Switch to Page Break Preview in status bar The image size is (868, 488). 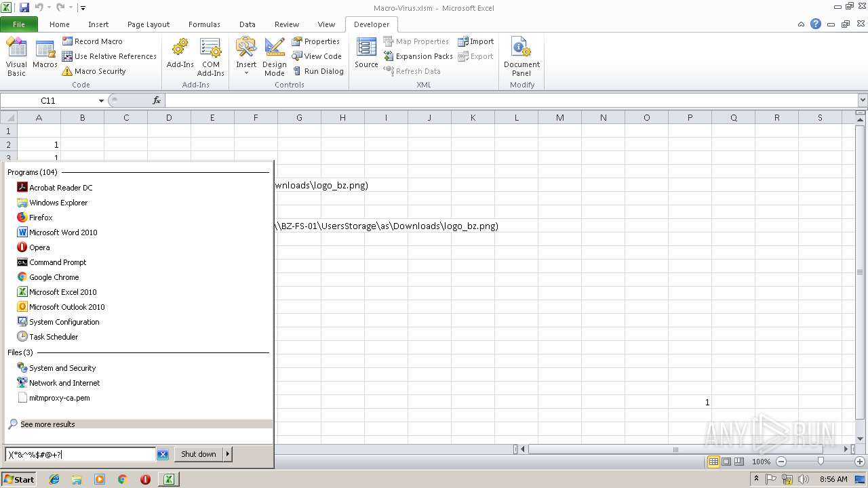click(738, 462)
